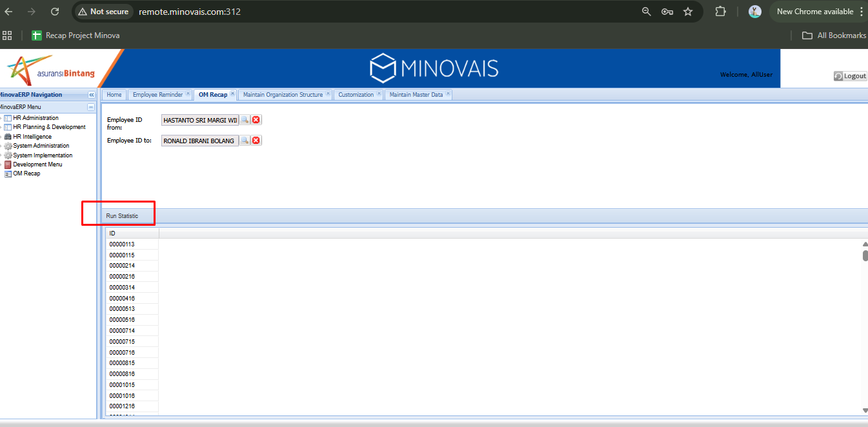The width and height of the screenshot is (868, 427).
Task: Open the Chrome extensions puzzle icon
Action: click(x=721, y=12)
